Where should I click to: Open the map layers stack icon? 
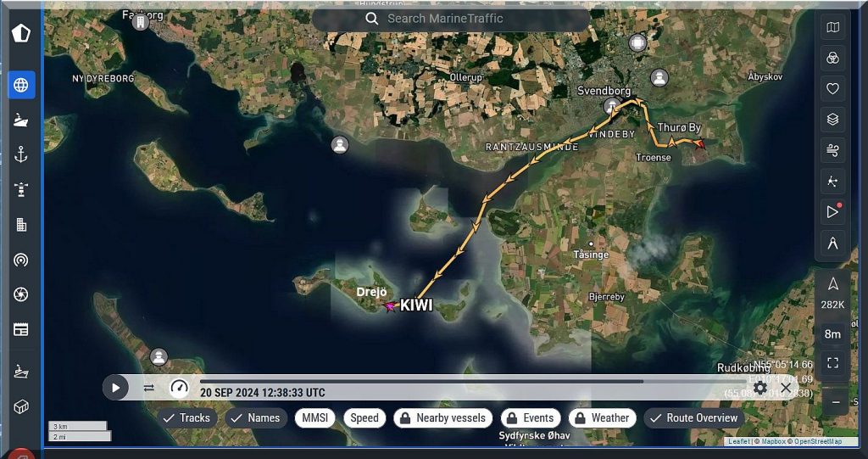[832, 120]
